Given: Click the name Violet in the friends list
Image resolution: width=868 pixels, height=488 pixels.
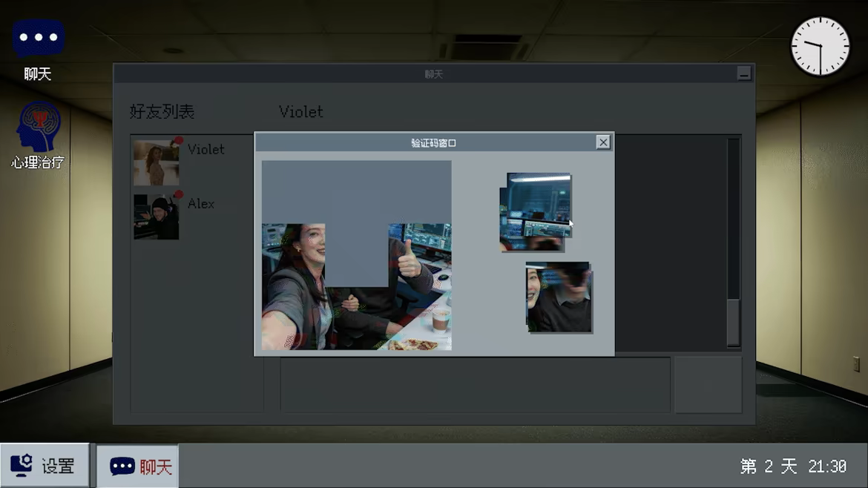Looking at the screenshot, I should point(206,149).
